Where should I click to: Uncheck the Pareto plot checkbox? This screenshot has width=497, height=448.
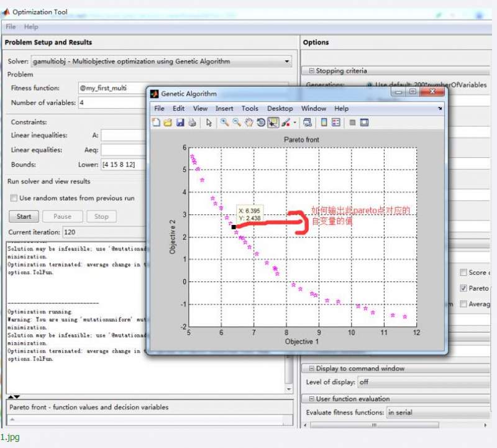coord(463,288)
